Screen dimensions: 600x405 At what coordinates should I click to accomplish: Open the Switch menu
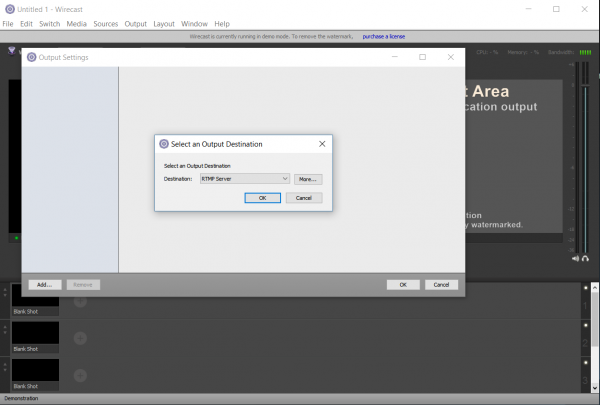point(50,24)
